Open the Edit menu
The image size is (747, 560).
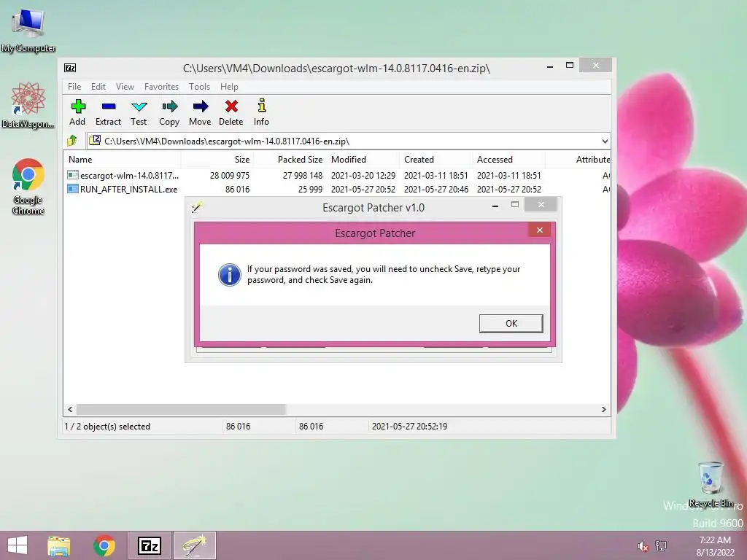pos(98,87)
